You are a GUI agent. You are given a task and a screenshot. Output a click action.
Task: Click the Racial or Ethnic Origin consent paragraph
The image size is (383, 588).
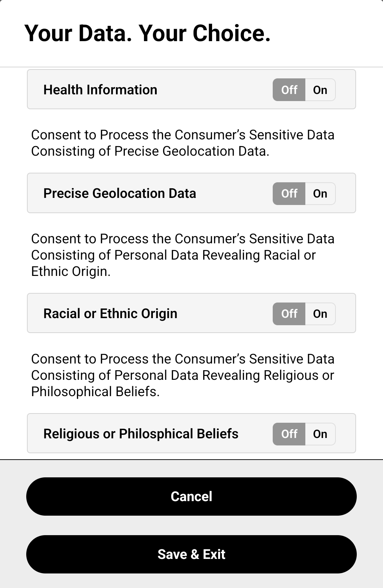point(183,255)
